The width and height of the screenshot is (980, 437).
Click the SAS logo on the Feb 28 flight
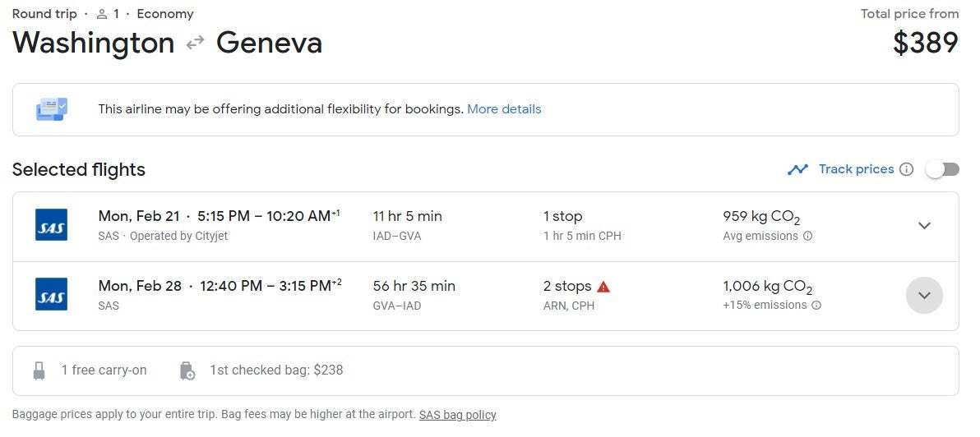[x=51, y=295]
